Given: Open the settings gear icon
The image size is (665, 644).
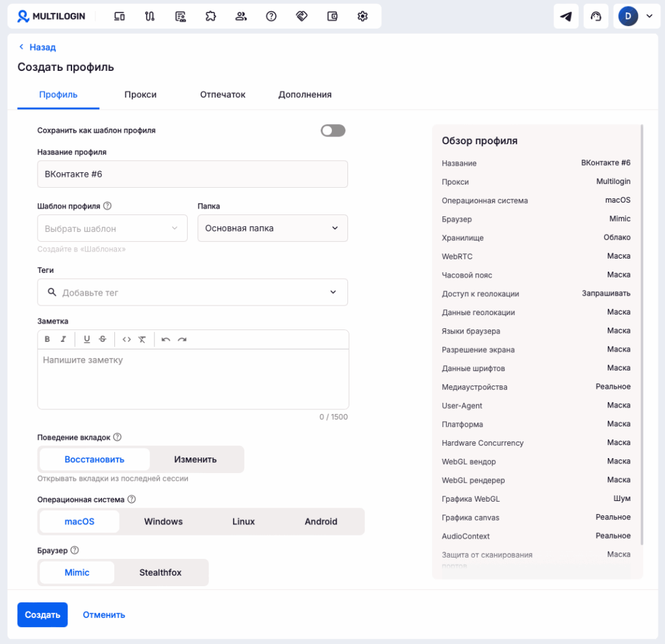Looking at the screenshot, I should coord(362,16).
